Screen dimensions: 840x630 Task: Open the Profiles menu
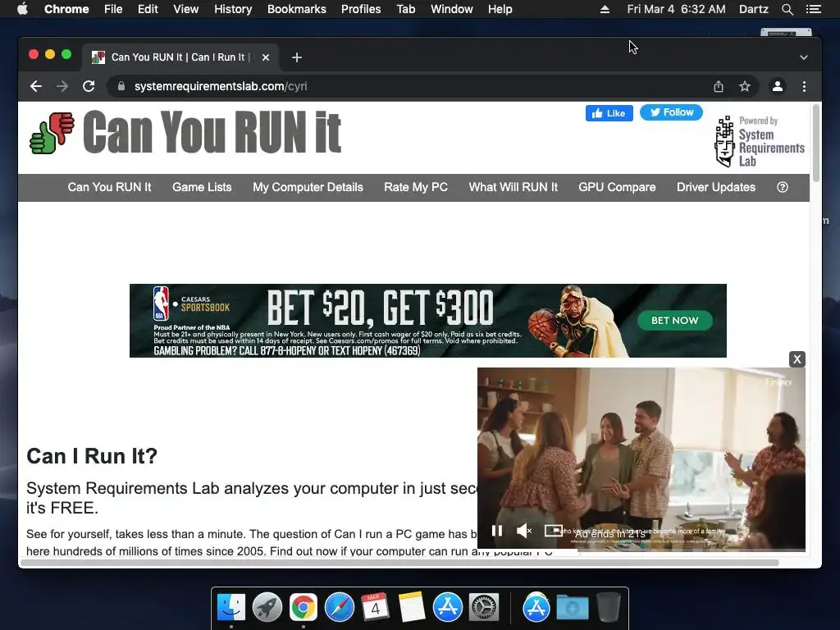[x=361, y=9]
